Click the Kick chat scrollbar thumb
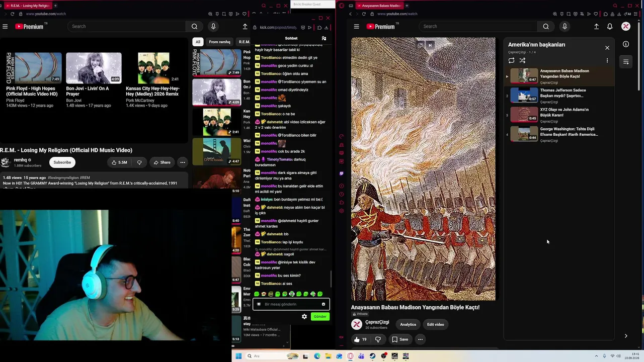This screenshot has height=362, width=644. pyautogui.click(x=331, y=278)
